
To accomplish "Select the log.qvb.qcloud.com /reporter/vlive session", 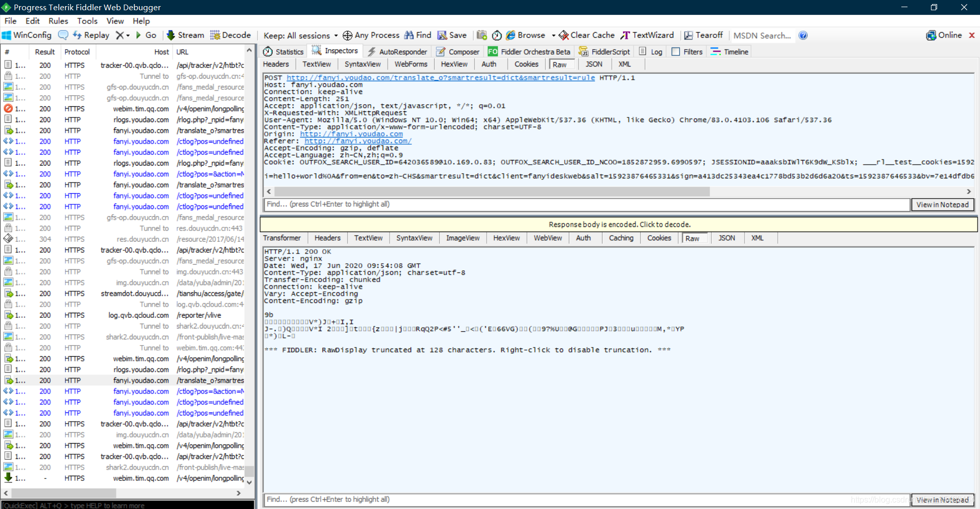I will (x=124, y=315).
